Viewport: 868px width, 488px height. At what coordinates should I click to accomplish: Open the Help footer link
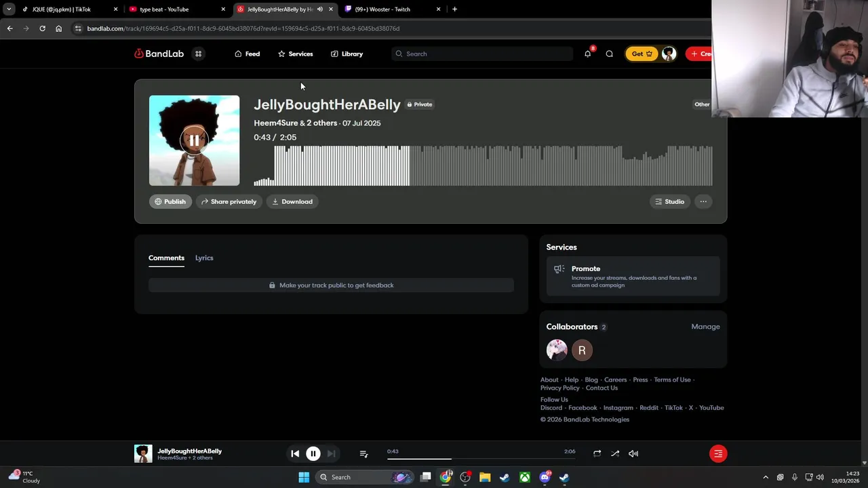[572, 380]
